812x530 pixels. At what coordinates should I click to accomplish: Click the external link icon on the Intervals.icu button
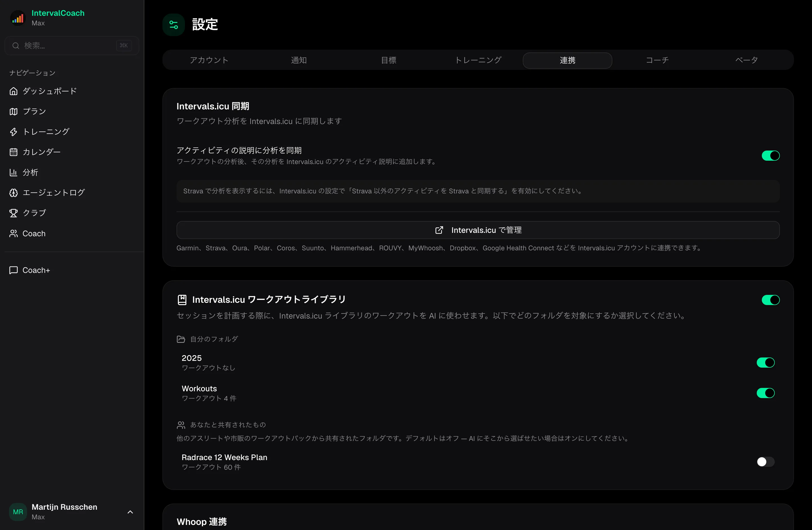click(439, 230)
